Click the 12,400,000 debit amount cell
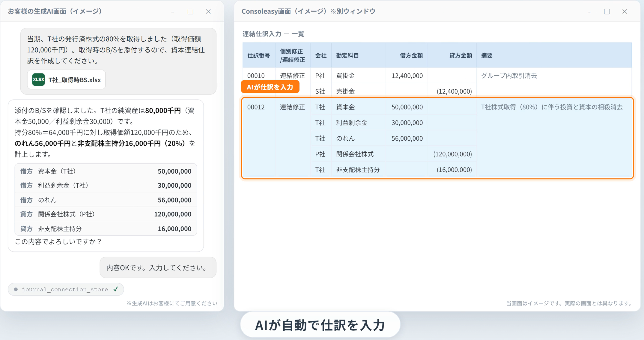The image size is (644, 340). (407, 76)
